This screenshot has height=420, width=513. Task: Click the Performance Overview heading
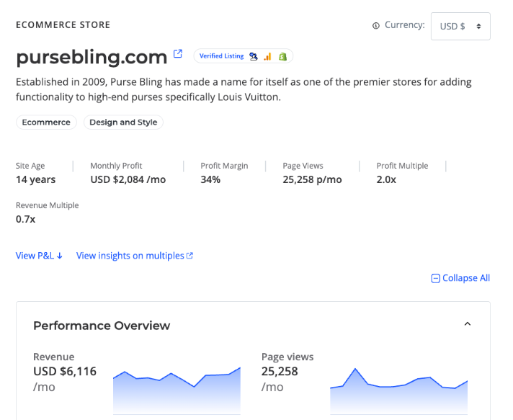(102, 326)
